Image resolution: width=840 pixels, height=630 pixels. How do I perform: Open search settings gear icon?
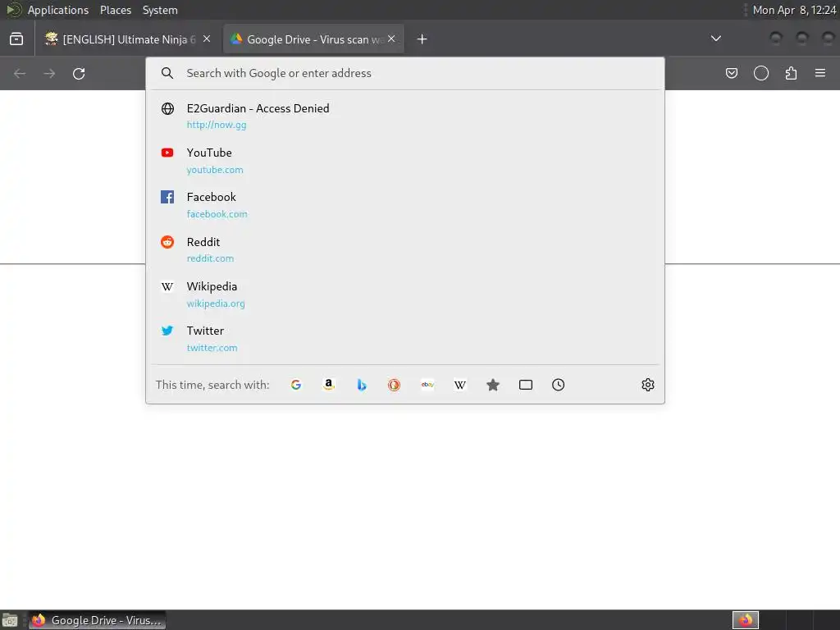point(648,385)
